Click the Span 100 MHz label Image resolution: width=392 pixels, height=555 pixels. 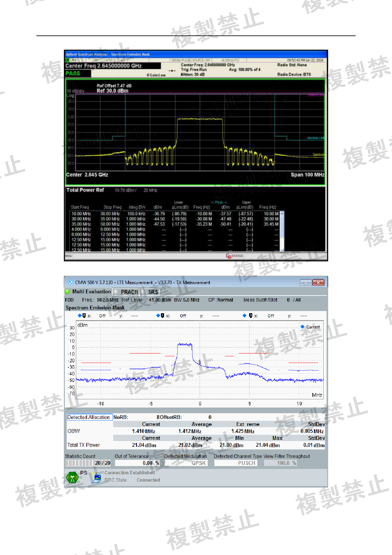[x=308, y=175]
